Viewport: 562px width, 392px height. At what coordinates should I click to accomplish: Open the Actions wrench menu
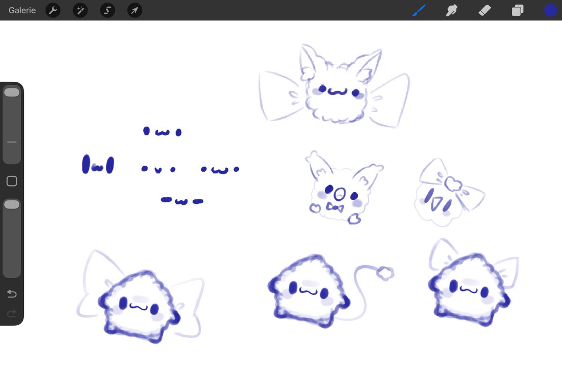tap(53, 10)
